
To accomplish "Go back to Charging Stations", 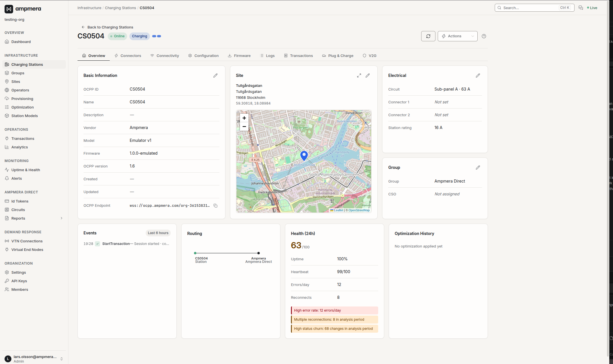I will click(x=107, y=27).
